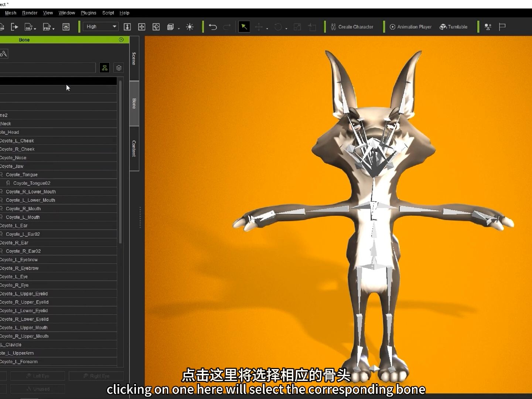Viewport: 532px width, 399px height.
Task: Click the Export OBJ icon
Action: point(28,27)
